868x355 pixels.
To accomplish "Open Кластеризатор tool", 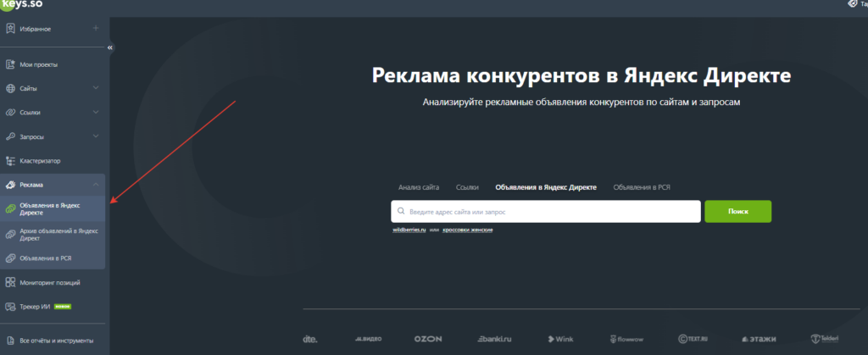I will (x=40, y=161).
